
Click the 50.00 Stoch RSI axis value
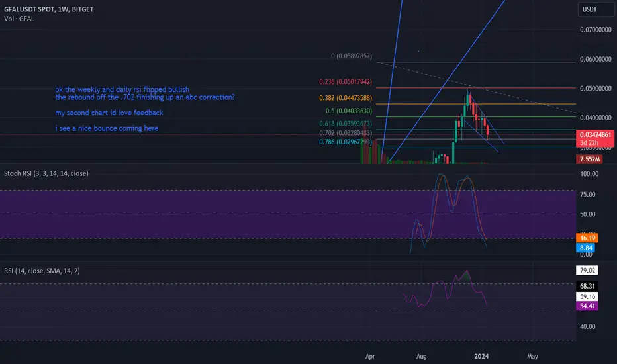(x=587, y=214)
